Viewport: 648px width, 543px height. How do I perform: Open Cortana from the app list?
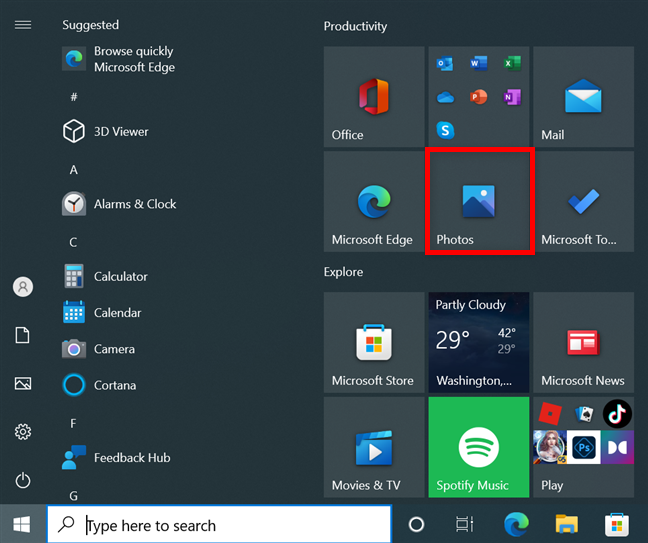point(99,385)
